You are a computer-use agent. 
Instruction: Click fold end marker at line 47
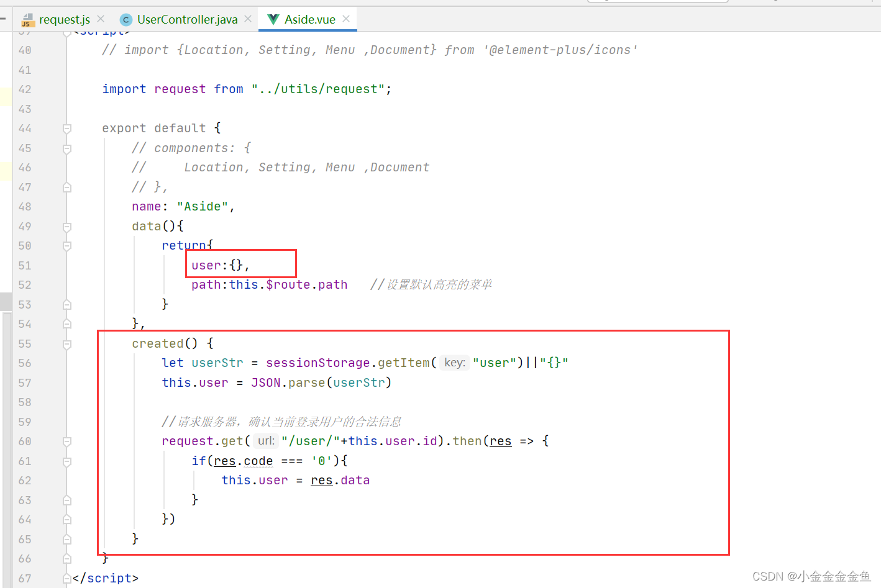coord(67,188)
